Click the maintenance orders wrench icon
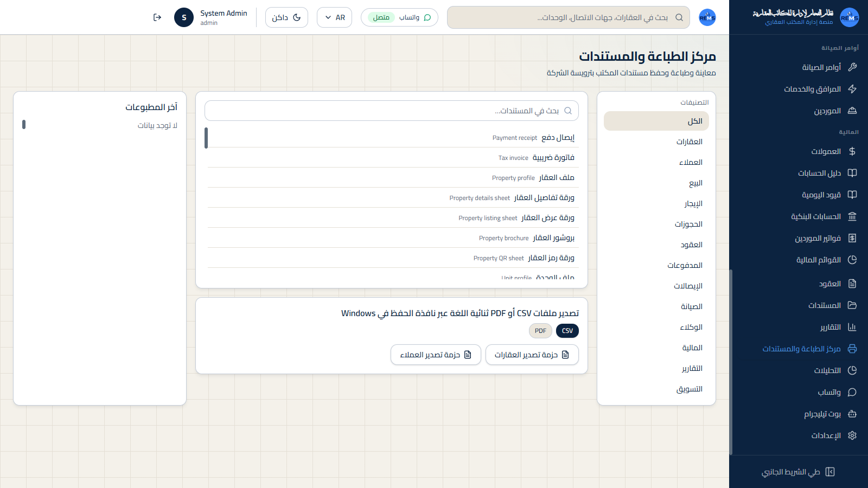Image resolution: width=868 pixels, height=488 pixels. 852,67
